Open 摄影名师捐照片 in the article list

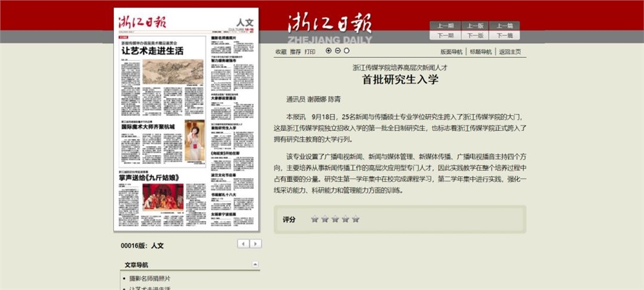[x=150, y=278]
